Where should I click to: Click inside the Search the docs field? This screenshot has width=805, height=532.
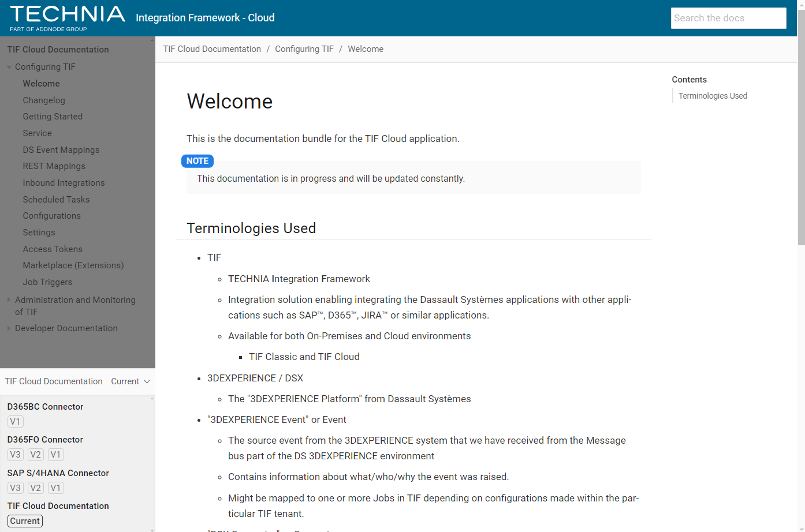[x=728, y=18]
